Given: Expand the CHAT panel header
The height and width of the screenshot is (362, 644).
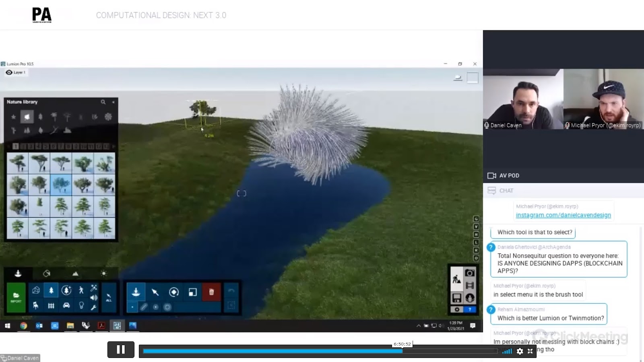Looking at the screenshot, I should (563, 191).
